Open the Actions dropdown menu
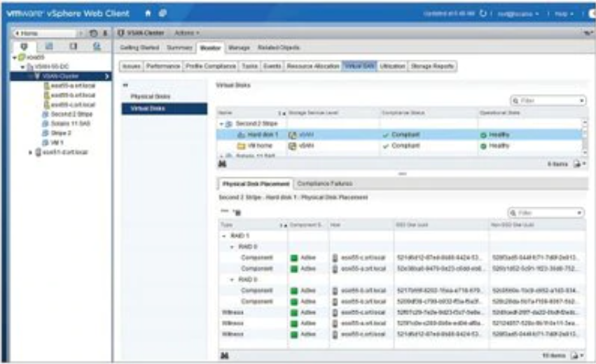596x364 pixels. [186, 33]
